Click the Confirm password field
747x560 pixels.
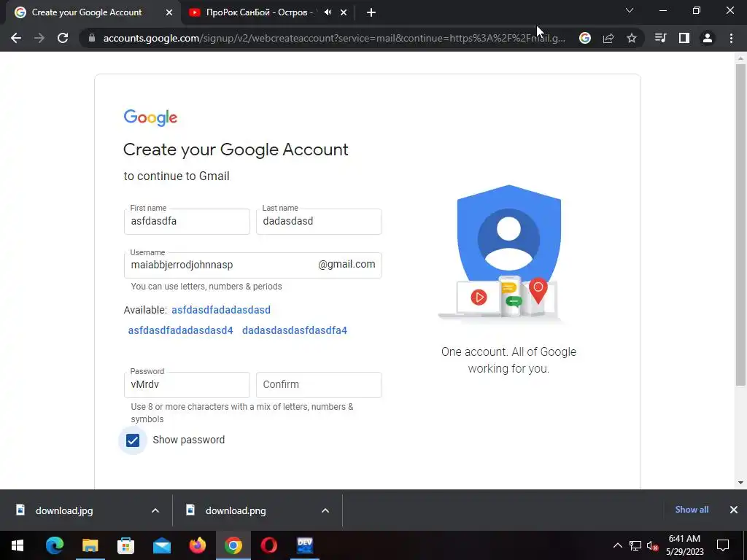click(x=319, y=385)
